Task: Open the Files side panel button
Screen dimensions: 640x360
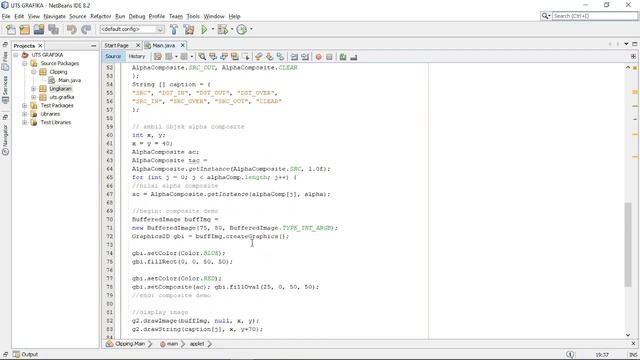Action: [x=5, y=60]
